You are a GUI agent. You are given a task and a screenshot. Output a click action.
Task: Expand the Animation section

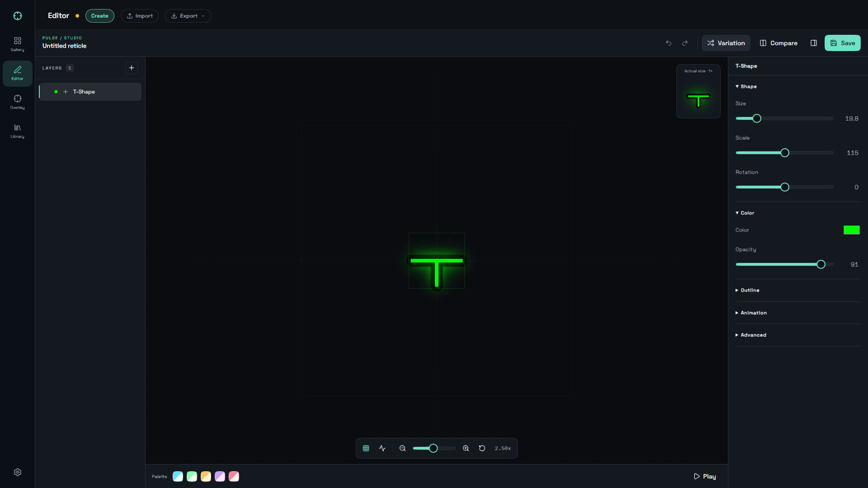click(x=751, y=313)
